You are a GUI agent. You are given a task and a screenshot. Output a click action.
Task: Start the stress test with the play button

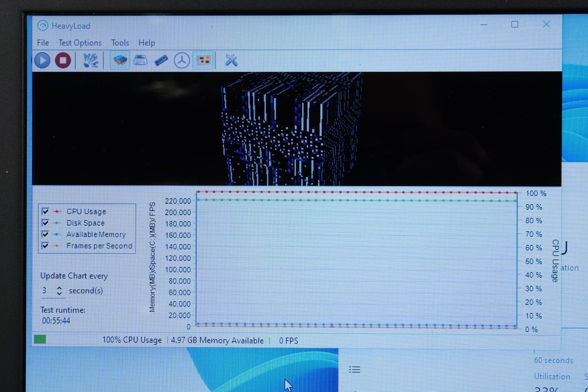[42, 60]
